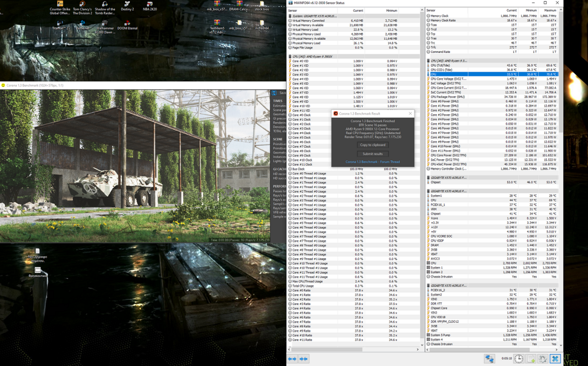Viewport: 588px width, 366px height.
Task: Select the Vcore voltage row
Action: coord(493,218)
